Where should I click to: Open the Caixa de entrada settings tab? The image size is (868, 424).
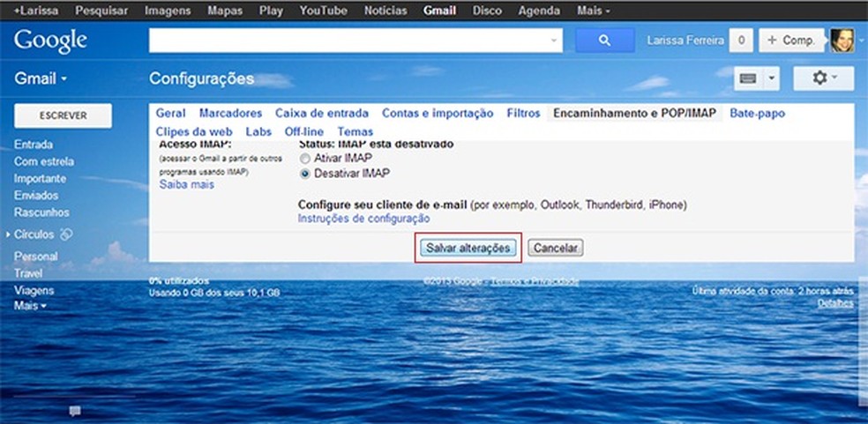click(x=322, y=114)
